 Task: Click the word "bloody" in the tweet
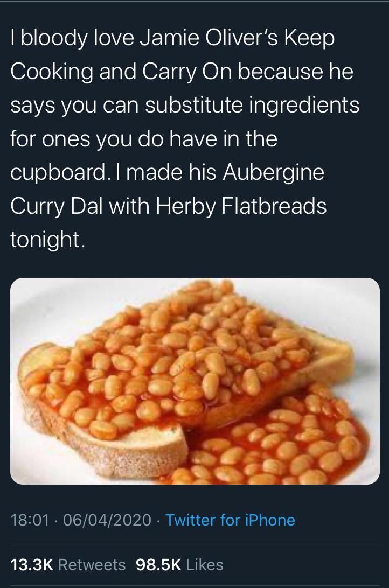(53, 38)
